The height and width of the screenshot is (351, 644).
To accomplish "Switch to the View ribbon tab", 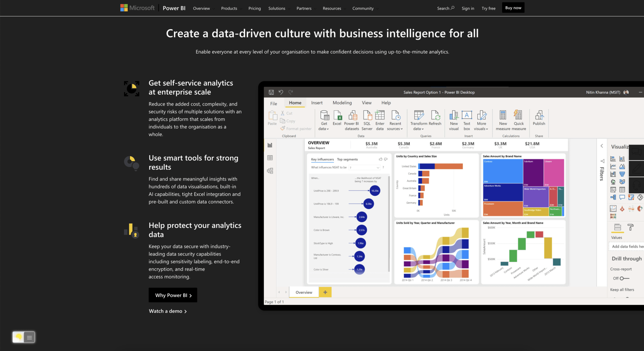I will (x=367, y=103).
